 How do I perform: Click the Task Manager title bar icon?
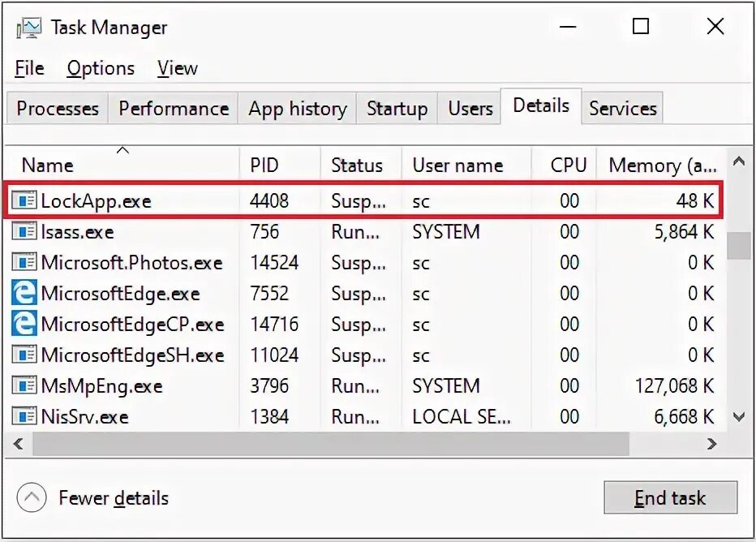(29, 28)
